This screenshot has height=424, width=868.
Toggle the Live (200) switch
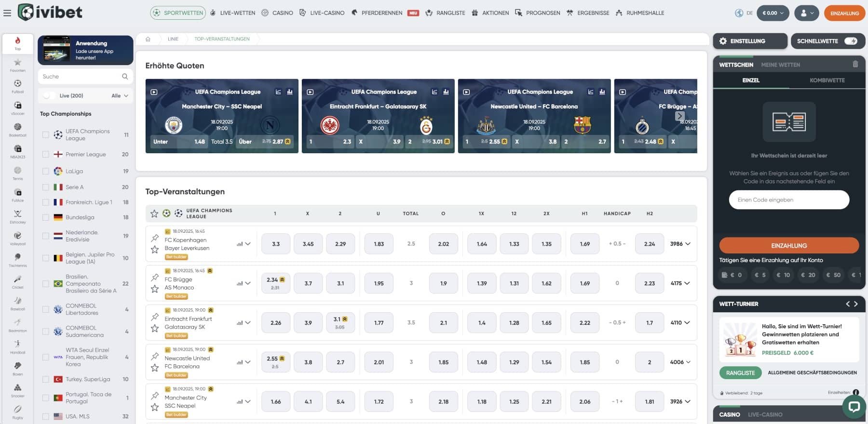point(49,95)
